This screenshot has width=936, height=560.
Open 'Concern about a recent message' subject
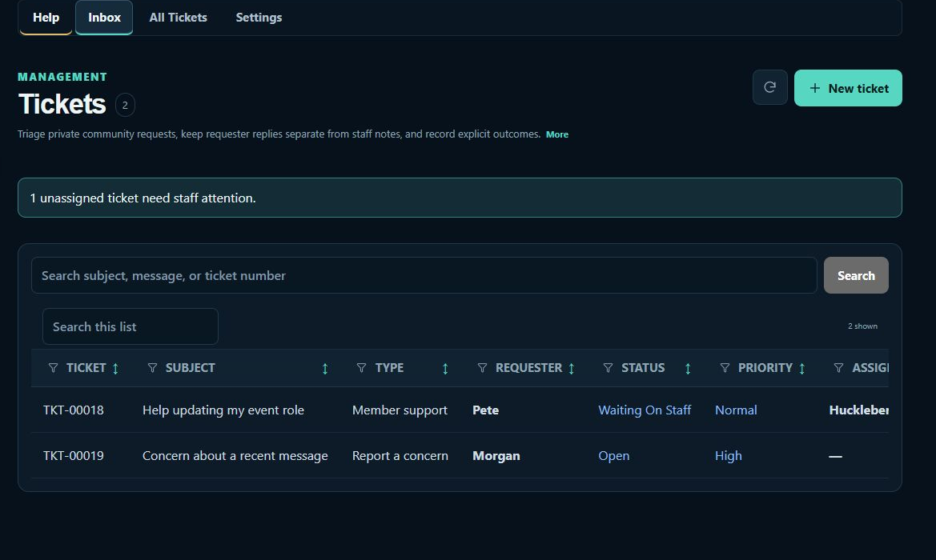pos(235,456)
